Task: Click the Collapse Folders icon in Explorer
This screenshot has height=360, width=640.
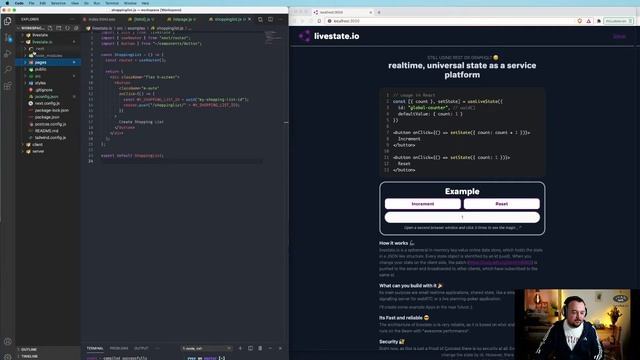Action: pyautogui.click(x=76, y=28)
